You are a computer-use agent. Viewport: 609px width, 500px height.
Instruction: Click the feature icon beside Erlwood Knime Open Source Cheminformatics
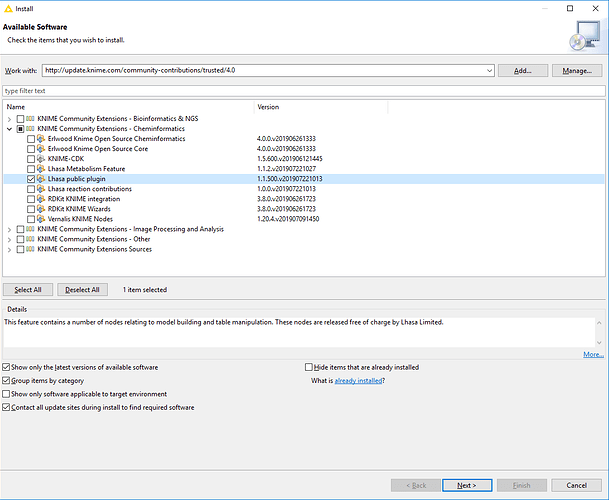click(41, 139)
